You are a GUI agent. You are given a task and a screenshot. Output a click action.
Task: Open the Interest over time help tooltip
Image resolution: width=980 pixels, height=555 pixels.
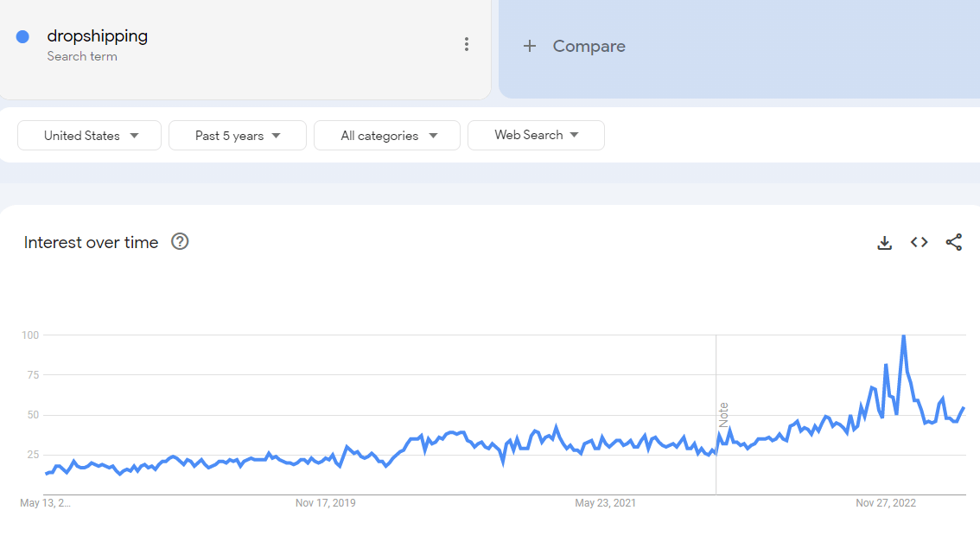click(x=180, y=242)
